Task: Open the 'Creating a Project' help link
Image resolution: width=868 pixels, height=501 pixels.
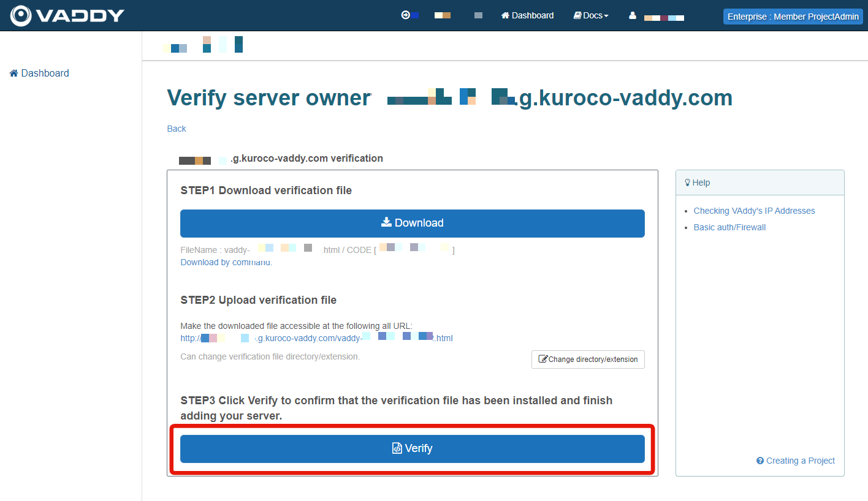Action: [x=796, y=461]
